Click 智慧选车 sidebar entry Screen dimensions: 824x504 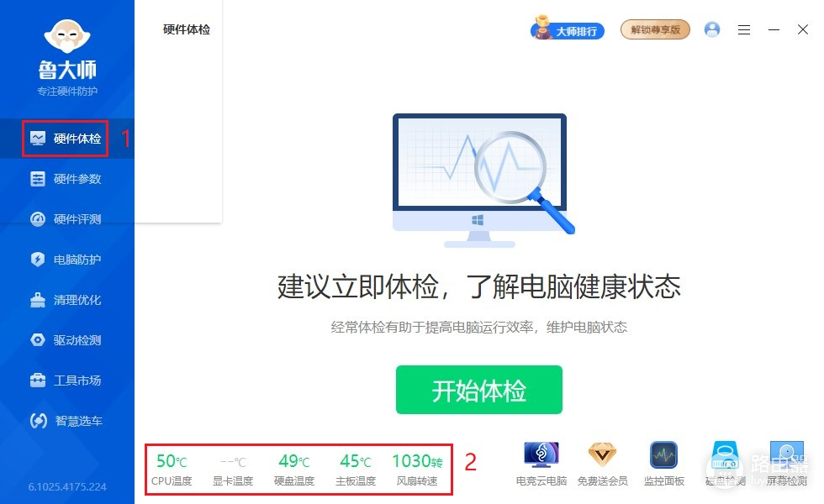66,421
